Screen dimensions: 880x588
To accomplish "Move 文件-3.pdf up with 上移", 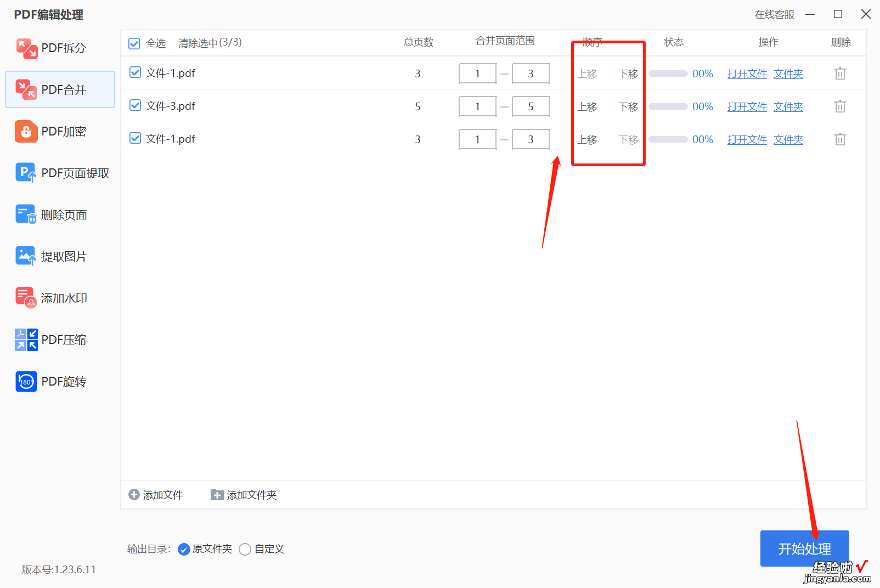I will coord(587,107).
